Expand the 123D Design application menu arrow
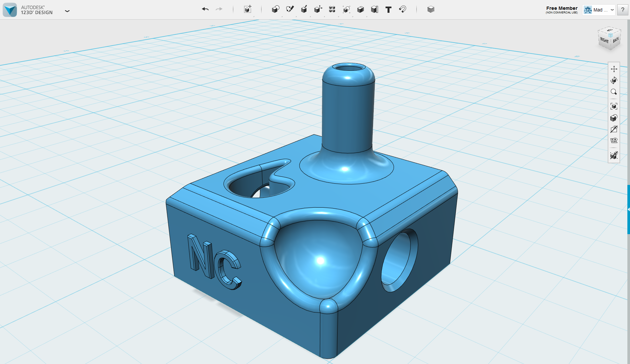 (67, 11)
